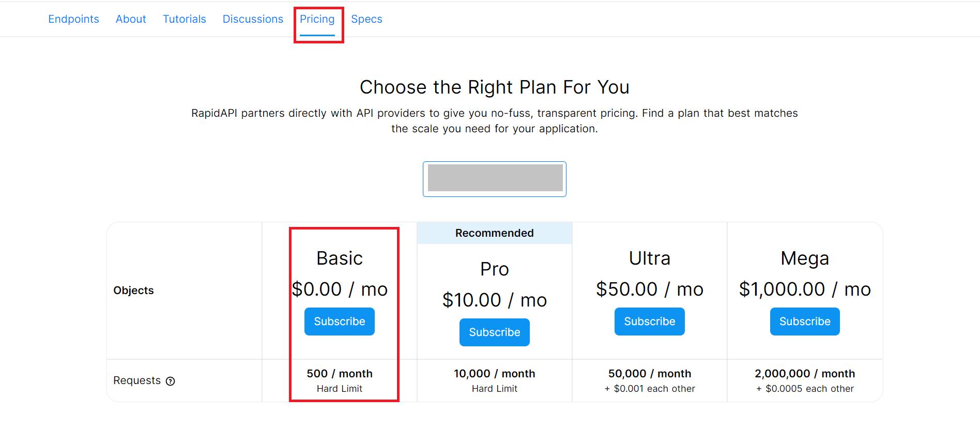The width and height of the screenshot is (980, 428).
Task: Click the Mega plan's $1,000.00 / mo price
Action: point(805,289)
